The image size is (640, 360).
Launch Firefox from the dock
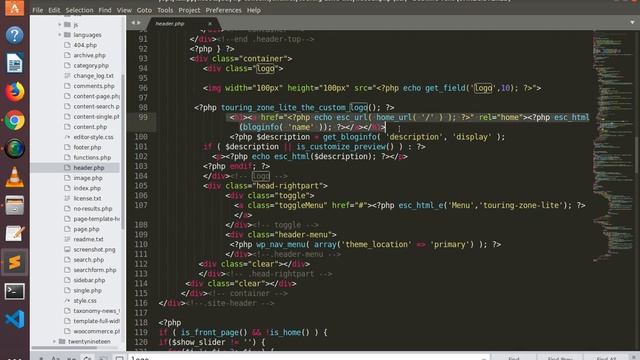pyautogui.click(x=14, y=91)
